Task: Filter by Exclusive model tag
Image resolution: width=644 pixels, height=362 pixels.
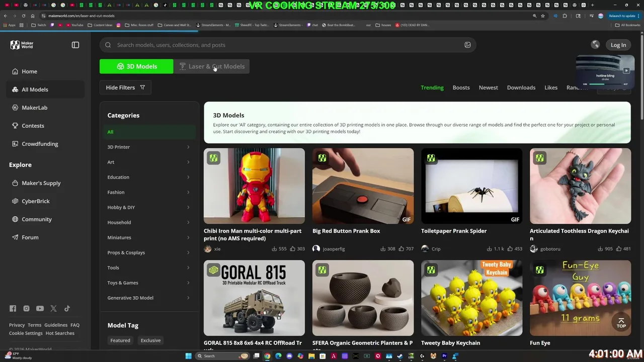Action: coord(150,340)
